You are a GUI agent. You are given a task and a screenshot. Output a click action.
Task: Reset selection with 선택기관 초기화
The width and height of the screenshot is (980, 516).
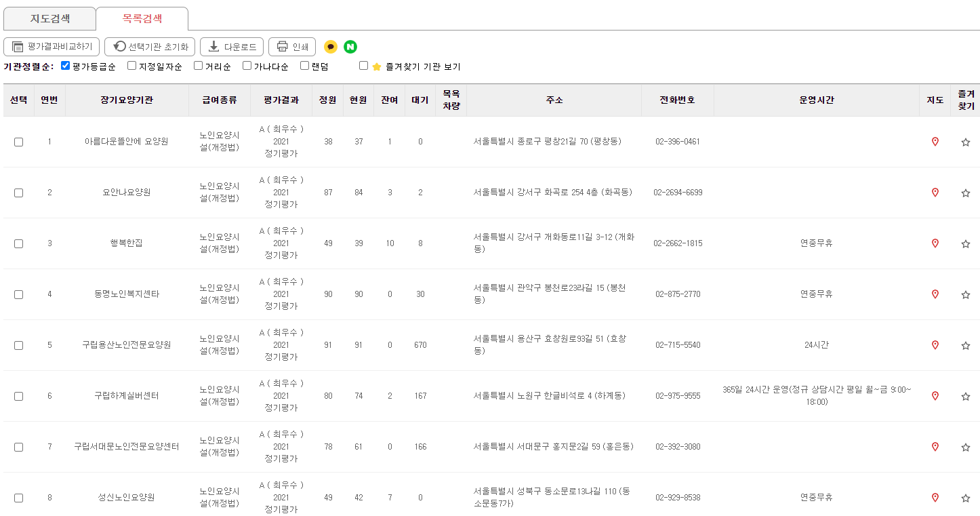tap(150, 47)
